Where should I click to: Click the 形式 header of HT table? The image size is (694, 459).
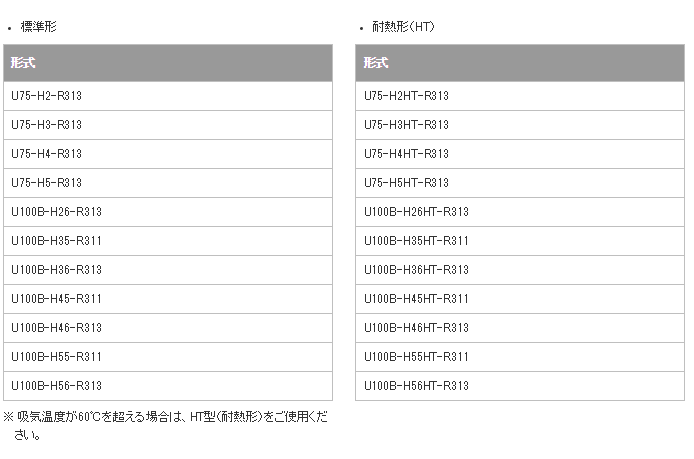point(376,63)
